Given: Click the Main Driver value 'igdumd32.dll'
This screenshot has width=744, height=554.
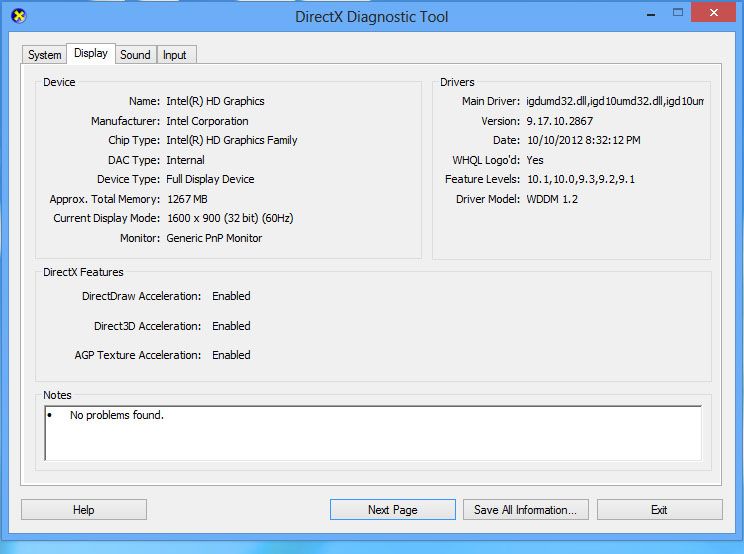Looking at the screenshot, I should pyautogui.click(x=615, y=101).
